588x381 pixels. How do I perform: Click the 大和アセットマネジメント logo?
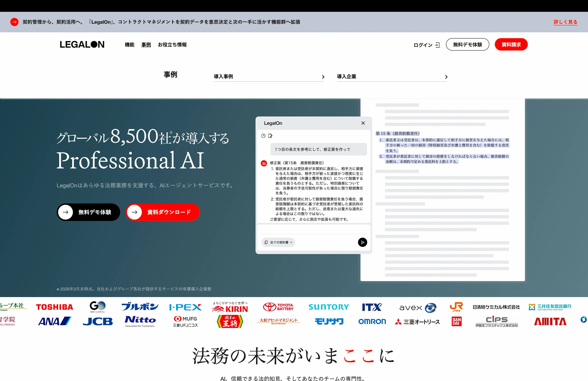(x=279, y=321)
